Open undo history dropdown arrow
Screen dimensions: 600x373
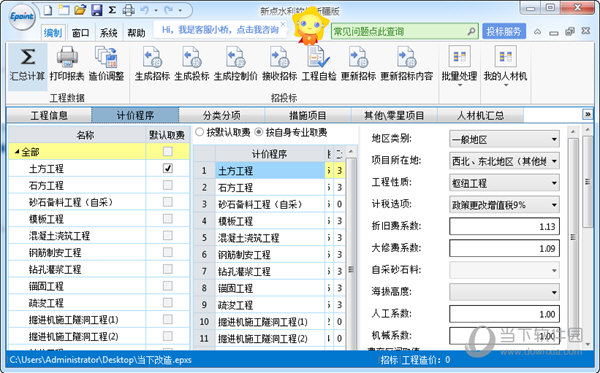(x=156, y=10)
